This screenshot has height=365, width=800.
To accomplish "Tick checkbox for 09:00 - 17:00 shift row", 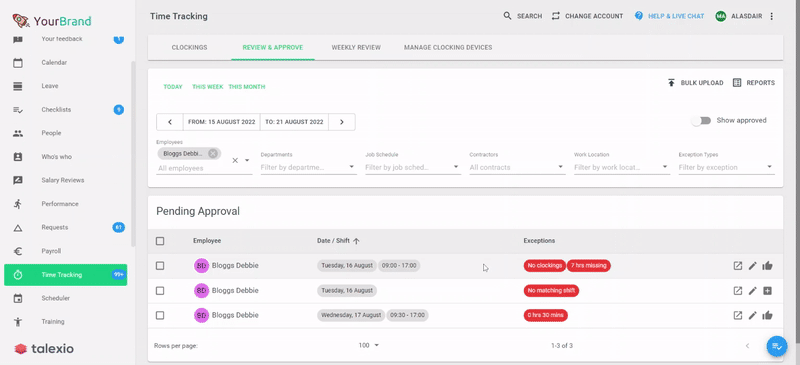I will click(160, 265).
